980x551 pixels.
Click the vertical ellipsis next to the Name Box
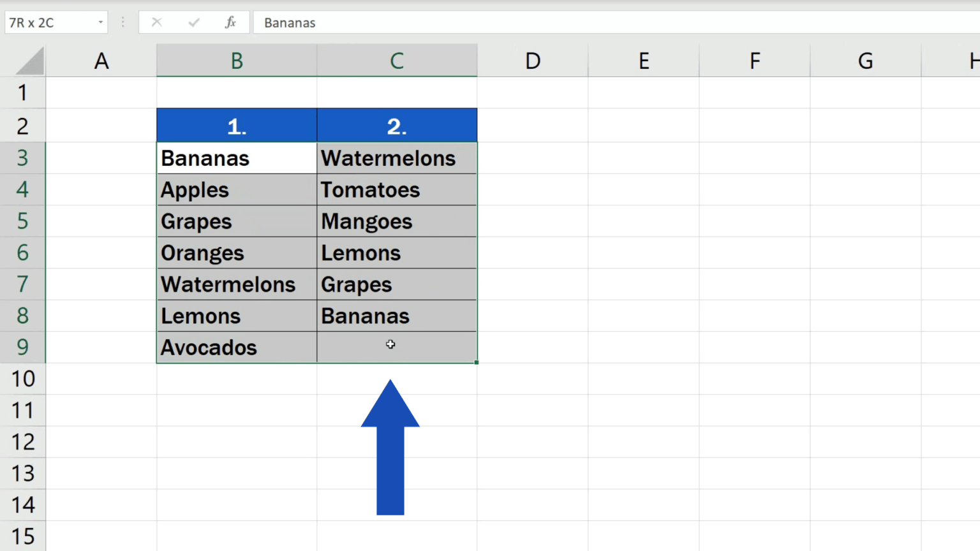(x=122, y=22)
